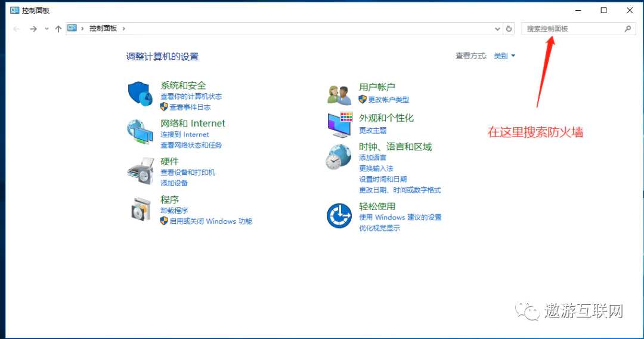
Task: Click 连接到 Internet link
Action: click(184, 134)
